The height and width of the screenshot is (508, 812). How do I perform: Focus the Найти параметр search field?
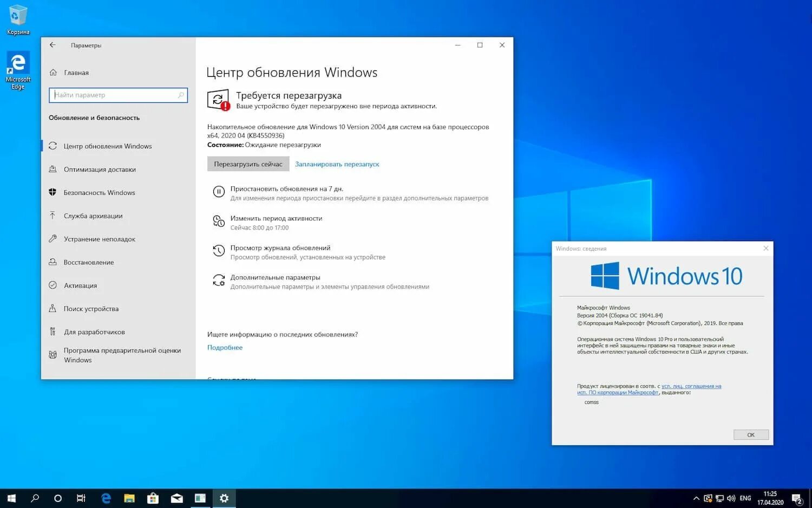click(x=118, y=95)
